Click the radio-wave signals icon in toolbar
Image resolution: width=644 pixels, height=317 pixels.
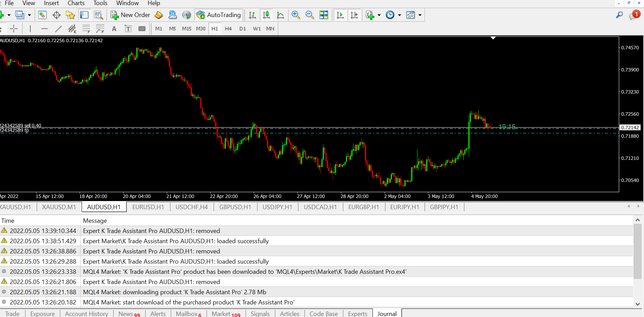pyautogui.click(x=186, y=15)
